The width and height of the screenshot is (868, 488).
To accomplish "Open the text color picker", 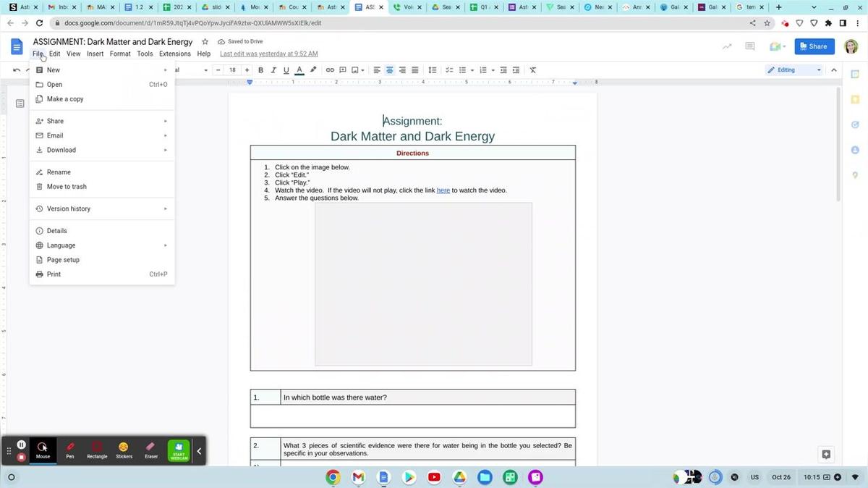I will (299, 70).
